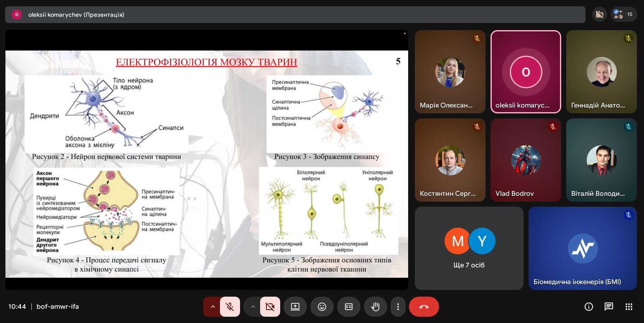
Task: Raise hand in the meeting
Action: coord(376,307)
